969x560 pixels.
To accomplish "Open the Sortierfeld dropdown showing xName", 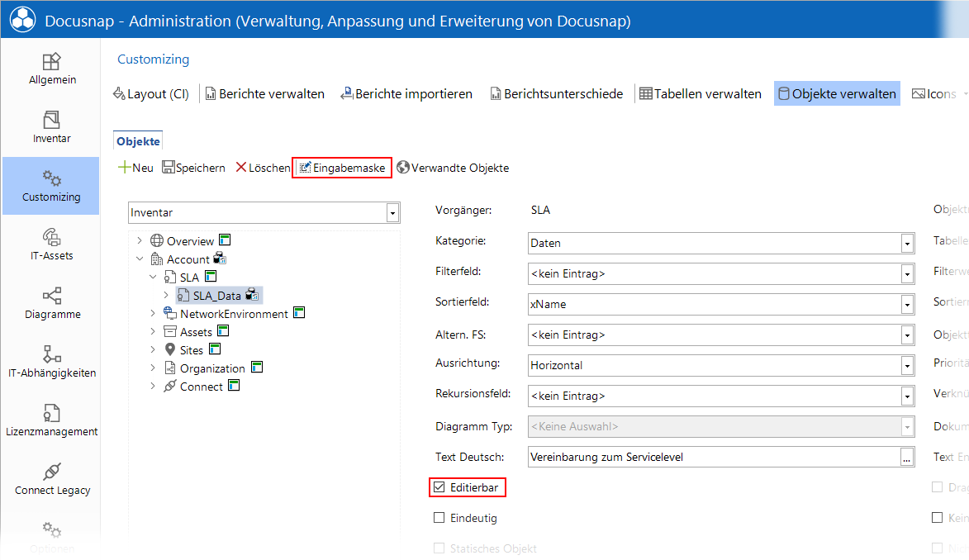I will [907, 304].
